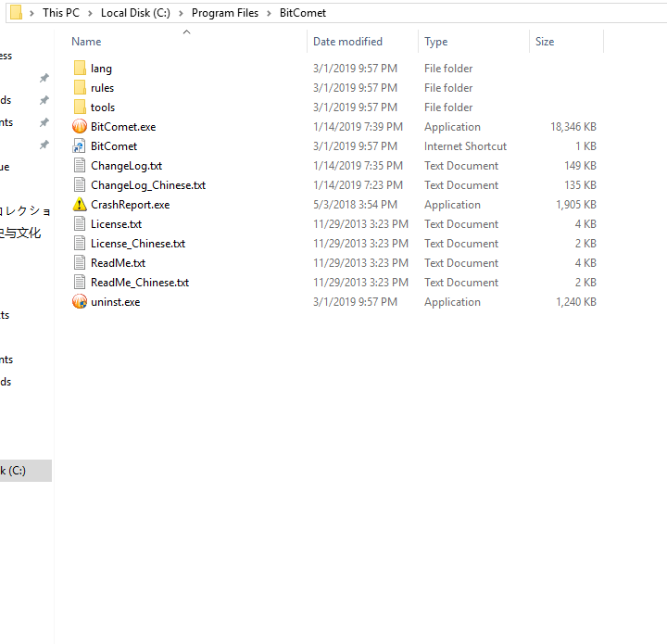Go to Program Files breadcrumb
This screenshot has height=644, width=667.
pyautogui.click(x=224, y=13)
